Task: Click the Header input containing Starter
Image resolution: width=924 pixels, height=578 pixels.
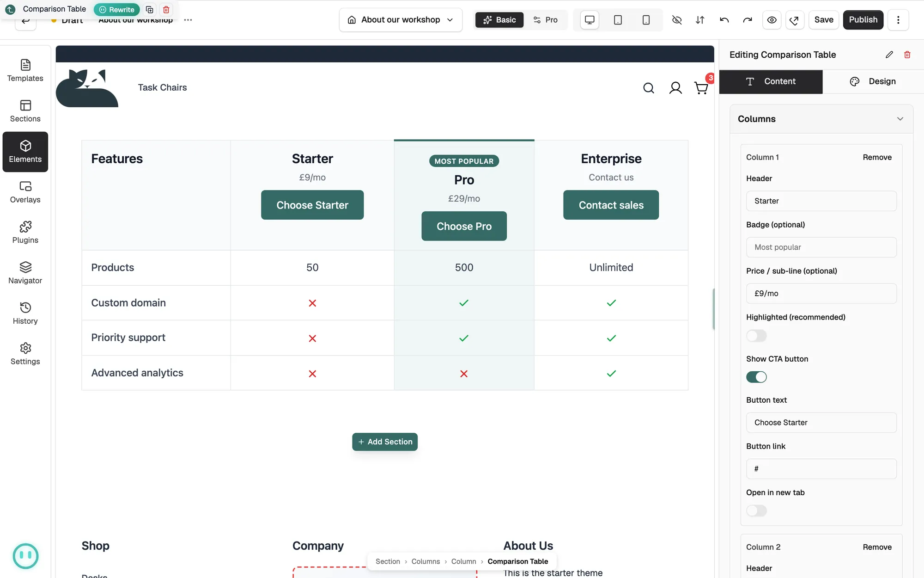Action: click(821, 201)
